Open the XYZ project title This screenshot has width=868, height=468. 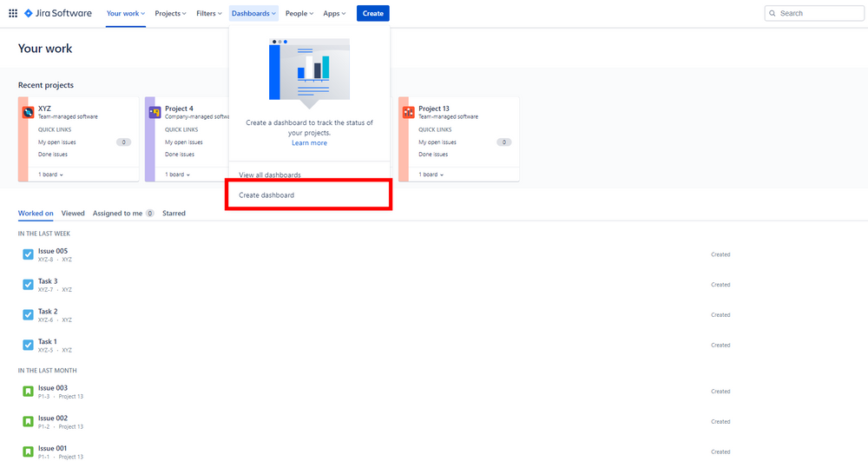coord(44,109)
